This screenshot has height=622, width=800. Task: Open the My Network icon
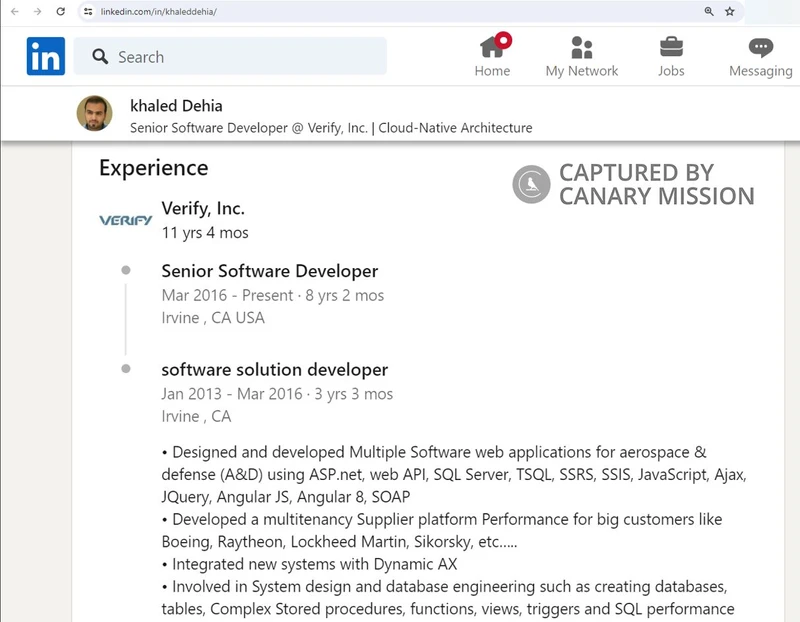click(582, 47)
